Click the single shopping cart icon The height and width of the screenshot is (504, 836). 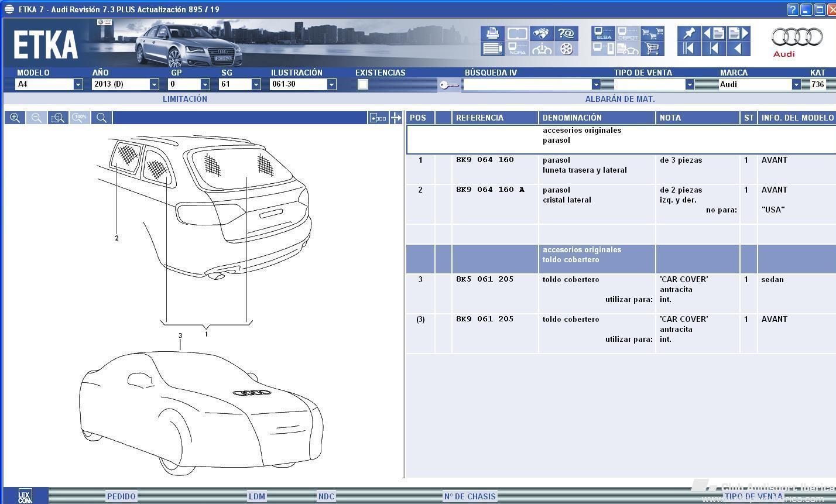[x=652, y=49]
